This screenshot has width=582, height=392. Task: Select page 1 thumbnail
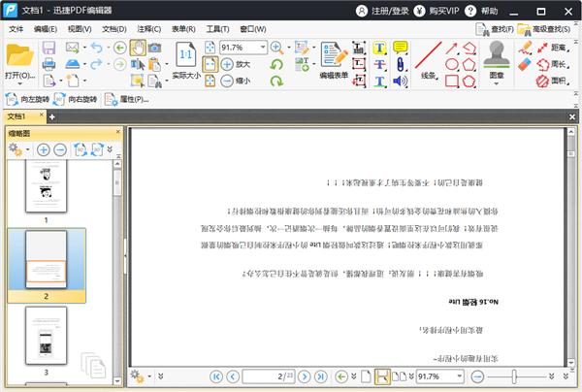coord(46,186)
